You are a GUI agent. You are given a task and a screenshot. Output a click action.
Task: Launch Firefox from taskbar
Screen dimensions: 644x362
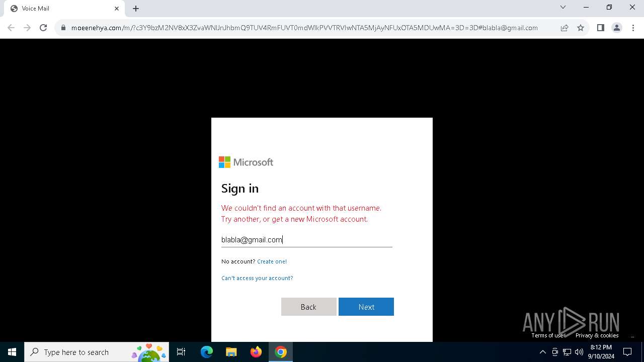pyautogui.click(x=256, y=352)
